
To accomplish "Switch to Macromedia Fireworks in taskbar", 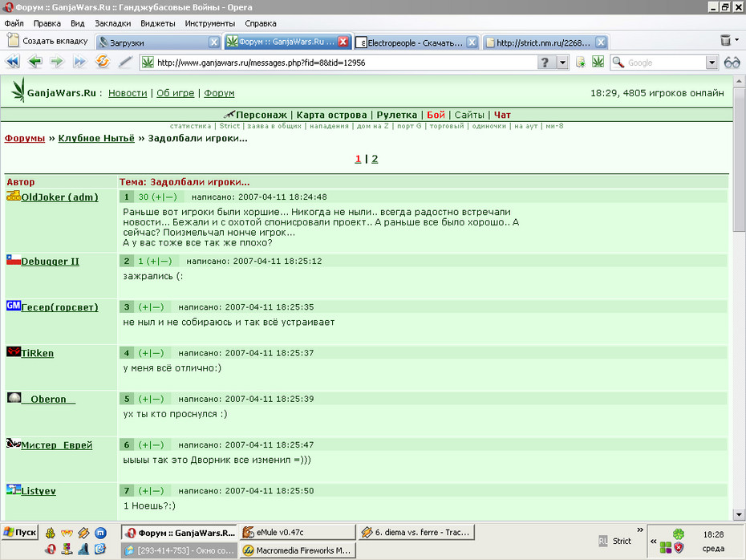I will (x=298, y=550).
